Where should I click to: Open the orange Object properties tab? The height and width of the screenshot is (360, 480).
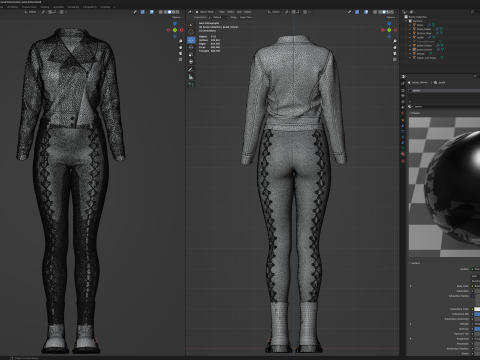tap(403, 120)
